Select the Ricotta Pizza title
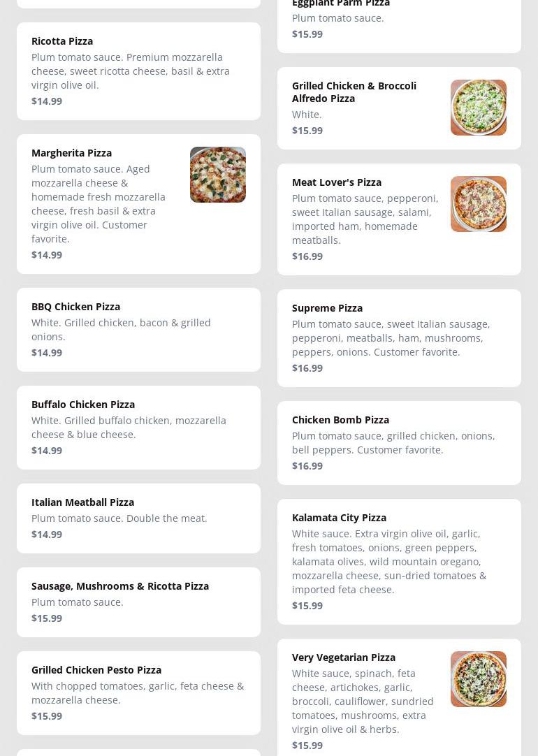 click(x=62, y=41)
